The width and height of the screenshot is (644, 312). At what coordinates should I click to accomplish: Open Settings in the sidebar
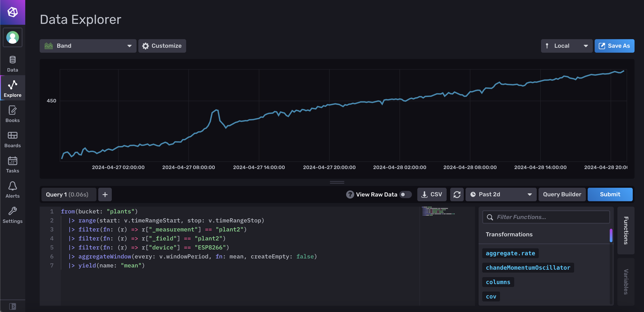pyautogui.click(x=12, y=215)
